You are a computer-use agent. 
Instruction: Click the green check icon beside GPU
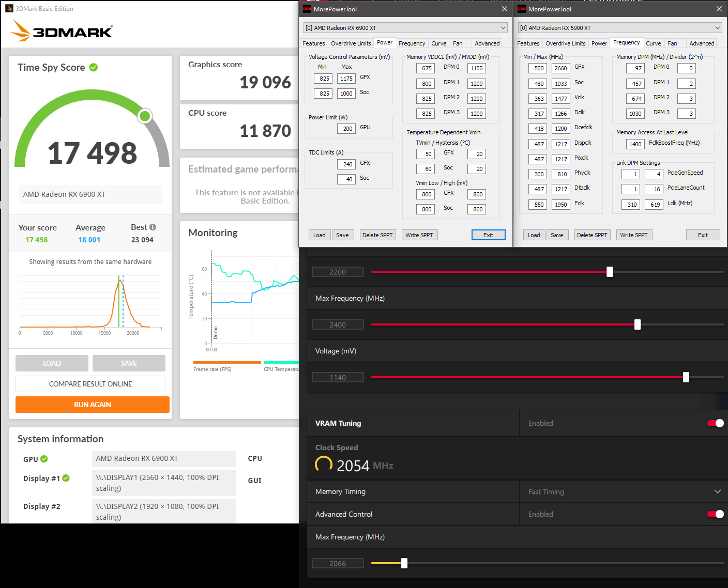coord(44,459)
